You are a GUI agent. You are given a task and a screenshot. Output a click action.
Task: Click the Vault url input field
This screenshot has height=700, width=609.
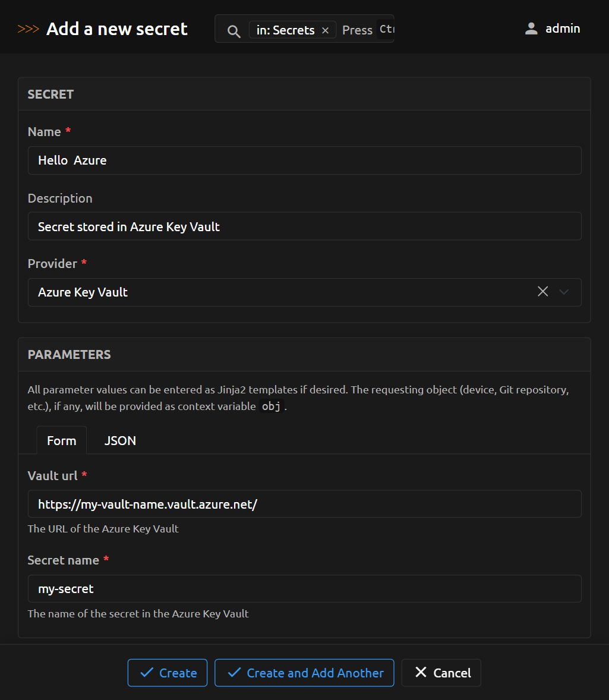[304, 504]
